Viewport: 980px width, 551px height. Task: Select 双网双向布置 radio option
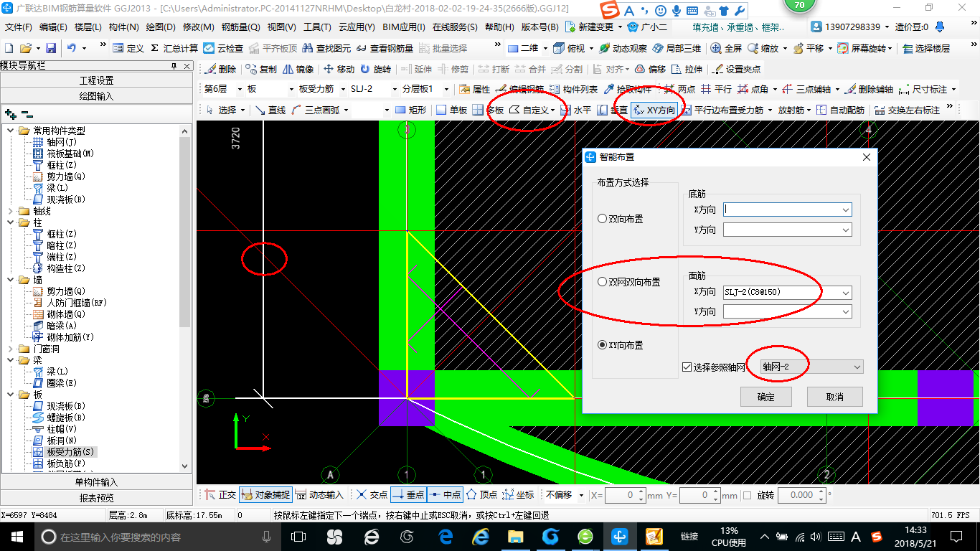pyautogui.click(x=629, y=282)
